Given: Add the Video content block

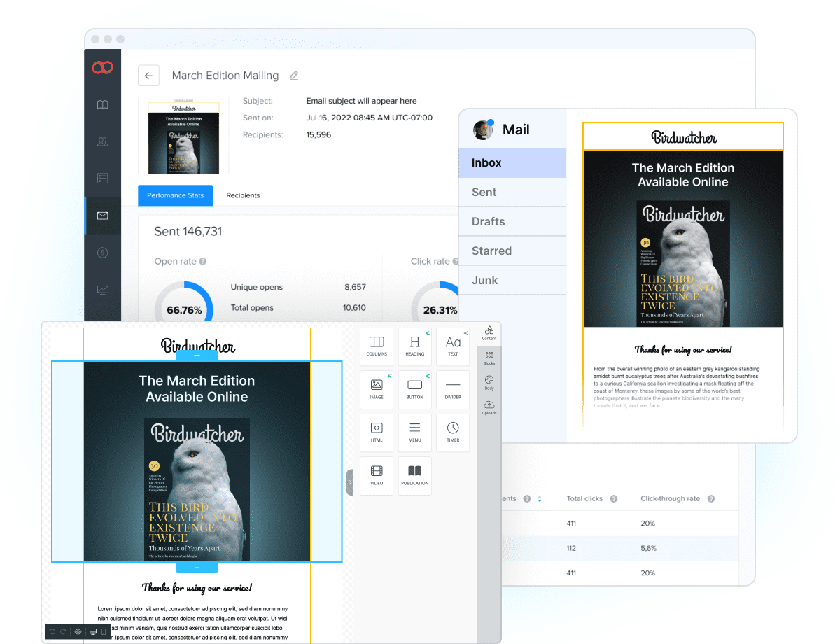Looking at the screenshot, I should [x=377, y=475].
